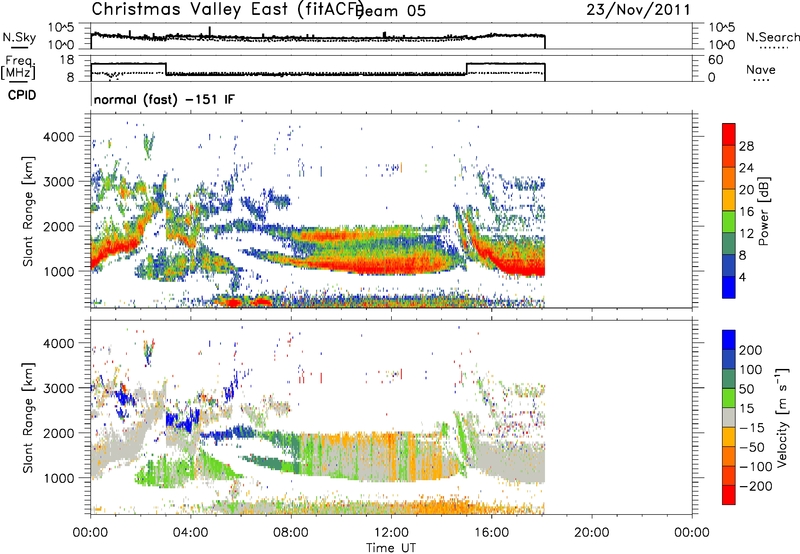Click the 'Freq. [MHz]' axis label
Screen dimensions: 800x554
(x=18, y=67)
